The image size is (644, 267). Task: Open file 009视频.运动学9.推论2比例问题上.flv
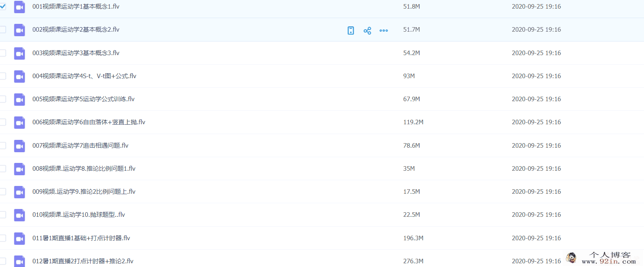(84, 191)
